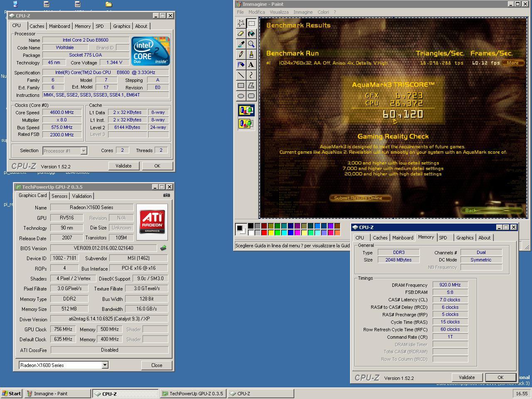Open the Graphics tab in the CPU-Z memory timings window
Image resolution: width=532 pixels, height=399 pixels.
tap(465, 238)
